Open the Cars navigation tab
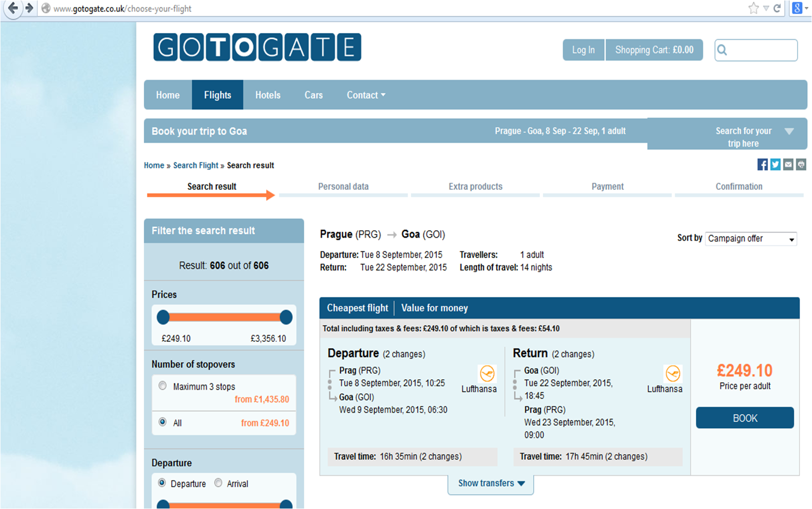Screen dimensions: 812x509 313,95
